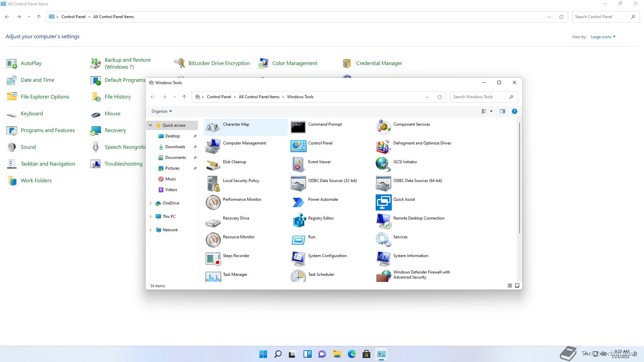The height and width of the screenshot is (362, 644).
Task: Open Performance Monitor icon
Action: [x=213, y=202]
